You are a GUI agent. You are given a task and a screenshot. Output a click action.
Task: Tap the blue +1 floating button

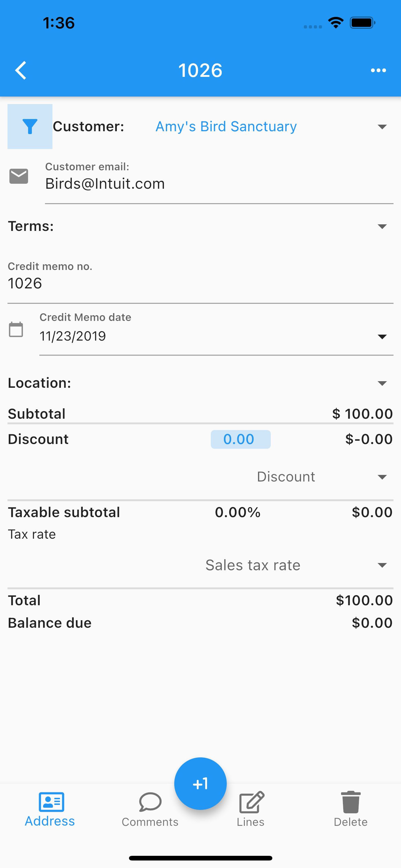(200, 783)
